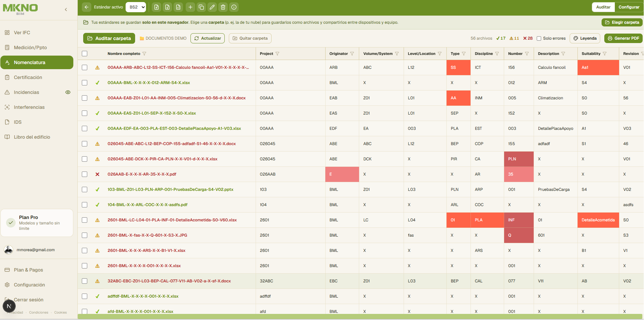
Task: Open the Nombre completo column filter
Action: pyautogui.click(x=144, y=54)
